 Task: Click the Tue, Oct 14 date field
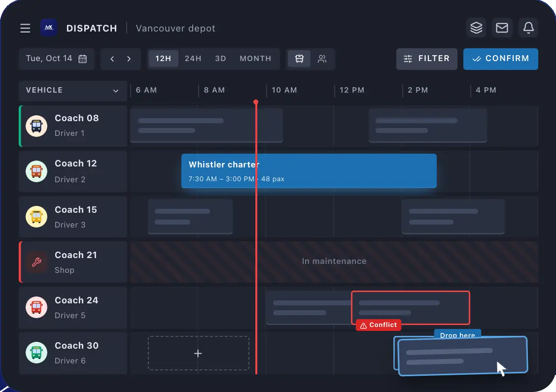click(57, 59)
